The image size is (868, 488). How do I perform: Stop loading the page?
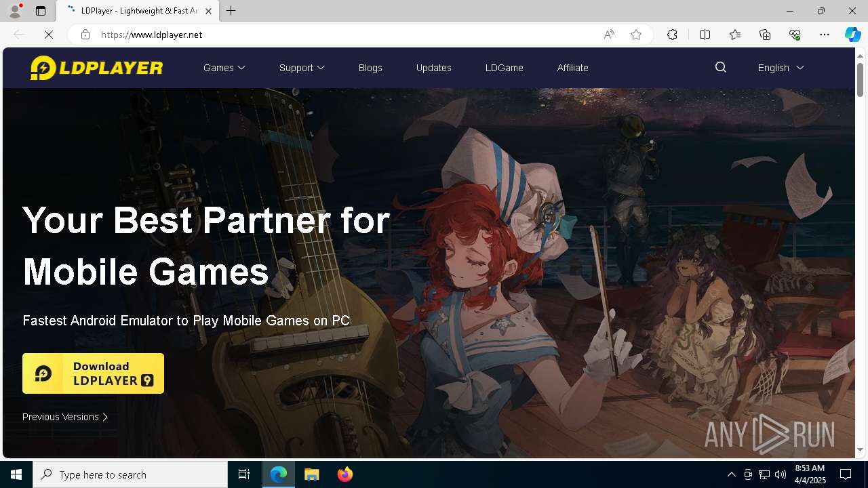[x=49, y=35]
